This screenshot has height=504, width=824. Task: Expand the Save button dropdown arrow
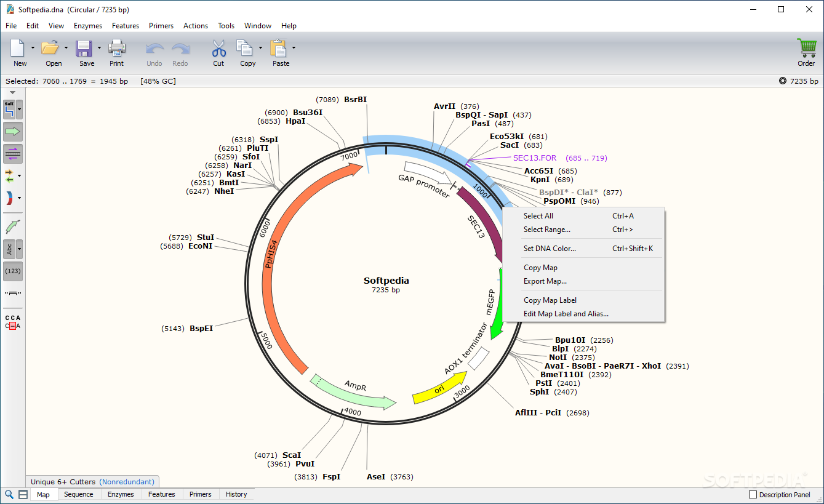click(99, 48)
